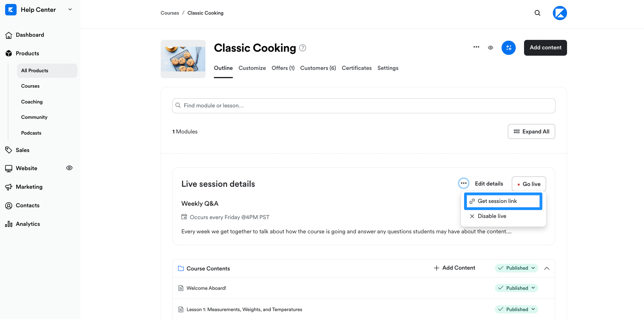Click the search magnifier icon in header
This screenshot has height=319, width=644.
coord(537,13)
